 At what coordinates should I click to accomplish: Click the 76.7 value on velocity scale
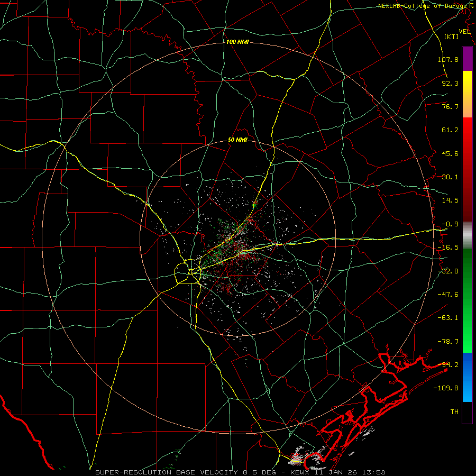point(450,106)
